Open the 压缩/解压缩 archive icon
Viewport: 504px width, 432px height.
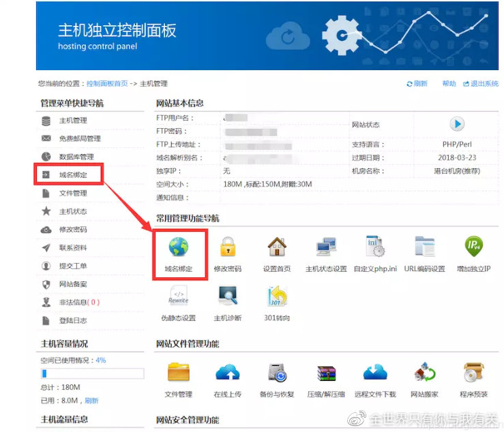[x=326, y=373]
